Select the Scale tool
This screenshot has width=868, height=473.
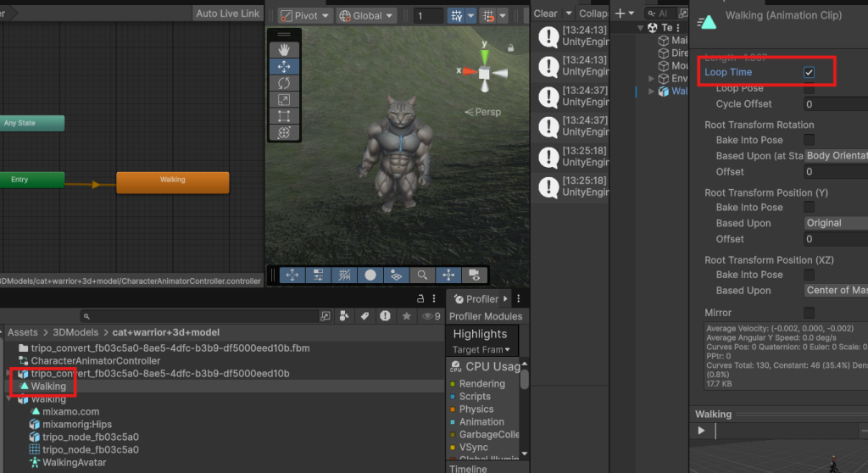pos(284,100)
